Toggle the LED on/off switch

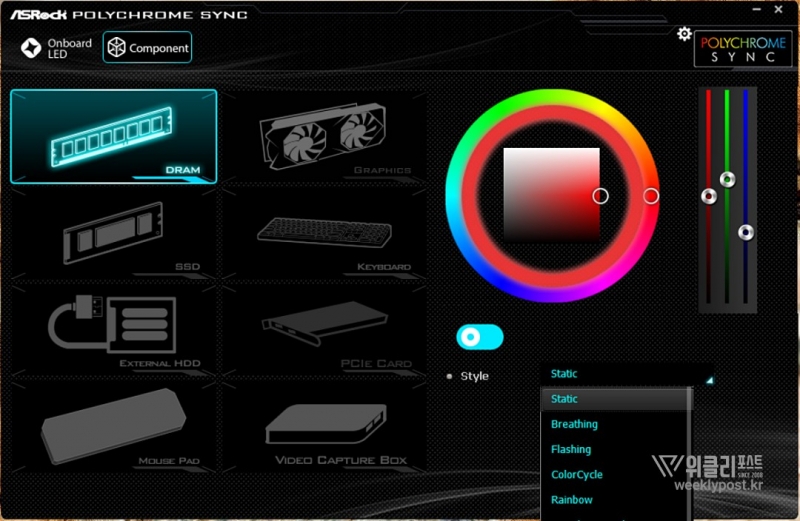pos(480,337)
